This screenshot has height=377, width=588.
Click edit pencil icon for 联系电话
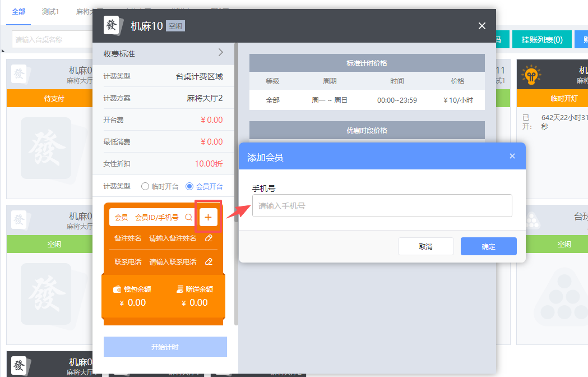pos(209,262)
